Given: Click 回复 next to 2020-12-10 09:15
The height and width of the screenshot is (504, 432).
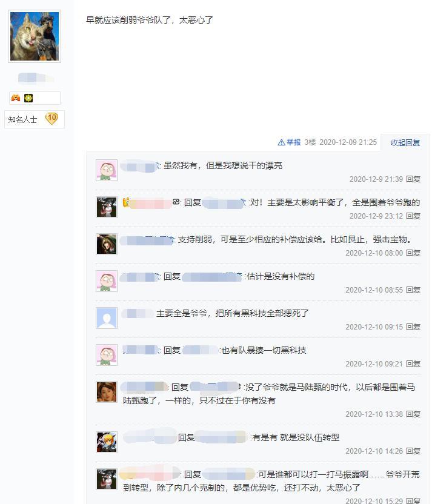Looking at the screenshot, I should click(413, 327).
